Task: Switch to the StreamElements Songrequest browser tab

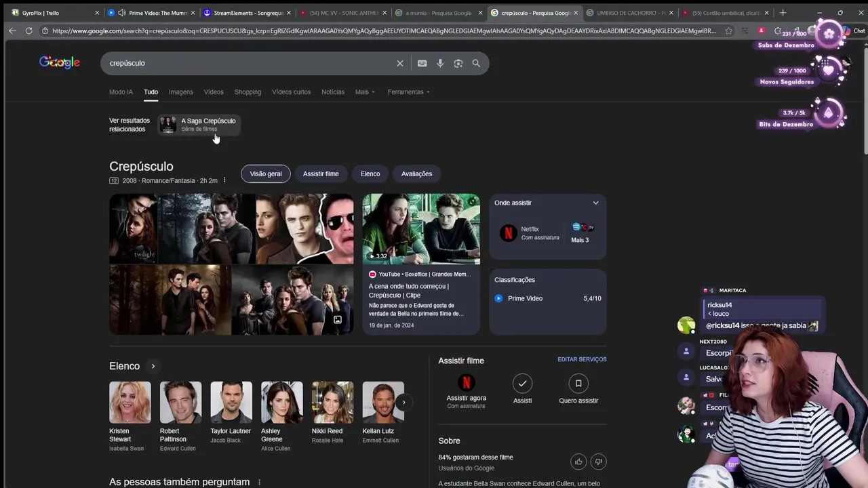Action: [x=247, y=13]
